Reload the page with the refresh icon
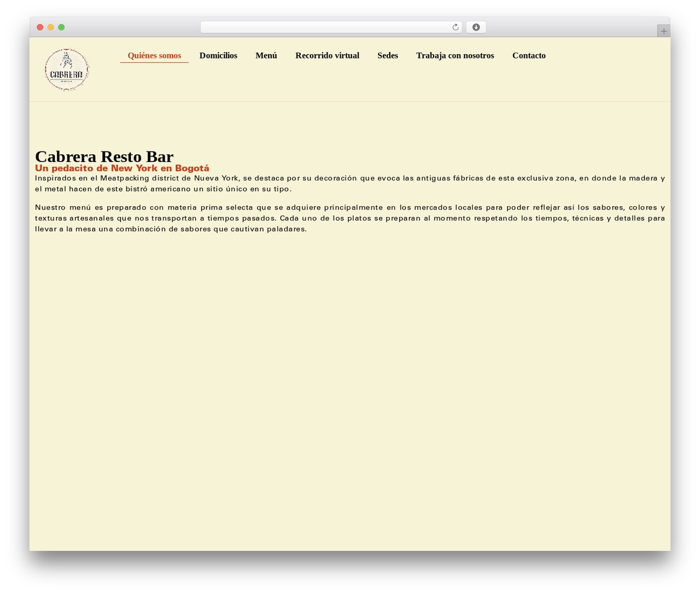 (456, 27)
